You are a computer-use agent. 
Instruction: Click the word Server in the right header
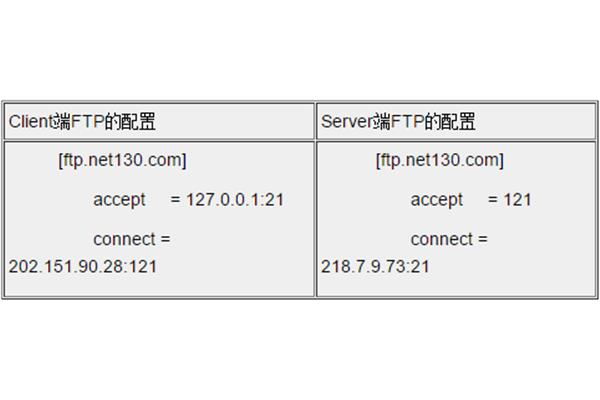(x=346, y=121)
